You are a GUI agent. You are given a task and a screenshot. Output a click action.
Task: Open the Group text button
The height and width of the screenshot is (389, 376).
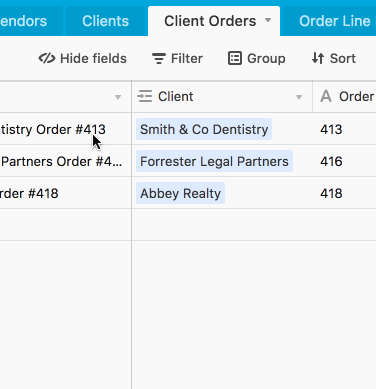click(266, 59)
